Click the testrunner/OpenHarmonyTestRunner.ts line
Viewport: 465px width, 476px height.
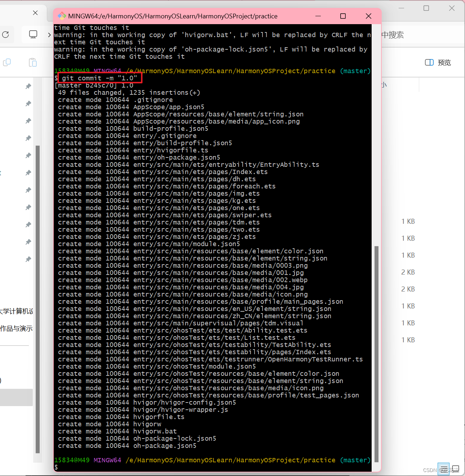(211, 359)
